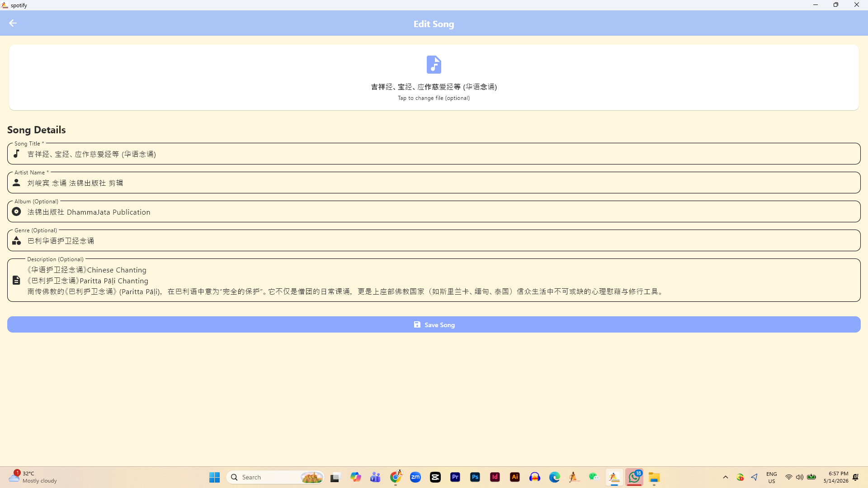Open Task View in the taskbar

[x=335, y=477]
